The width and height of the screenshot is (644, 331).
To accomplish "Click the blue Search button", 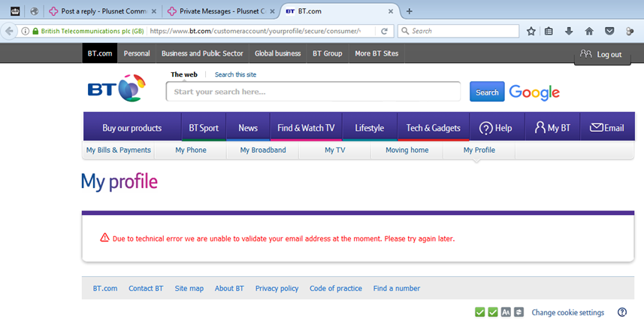I will 487,92.
